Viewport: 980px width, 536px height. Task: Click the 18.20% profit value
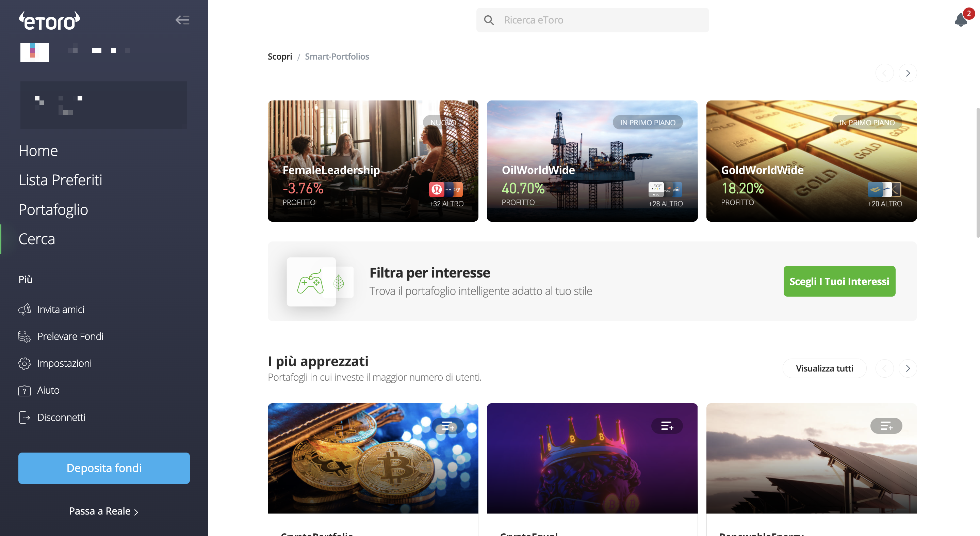click(x=742, y=188)
